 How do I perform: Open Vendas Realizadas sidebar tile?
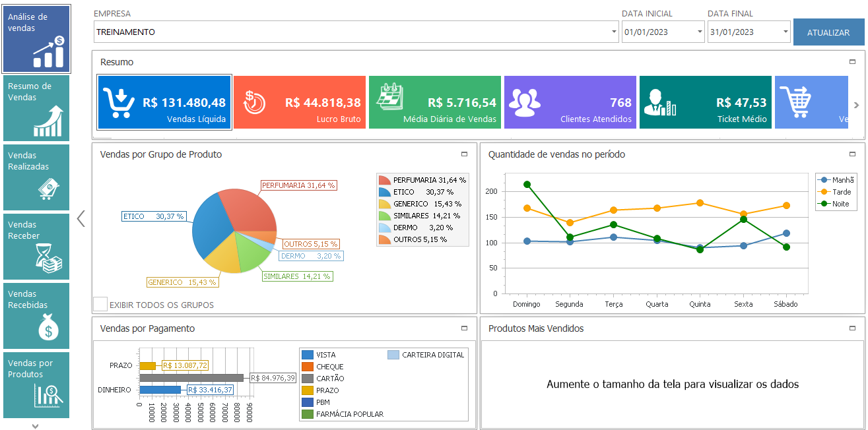[36, 177]
